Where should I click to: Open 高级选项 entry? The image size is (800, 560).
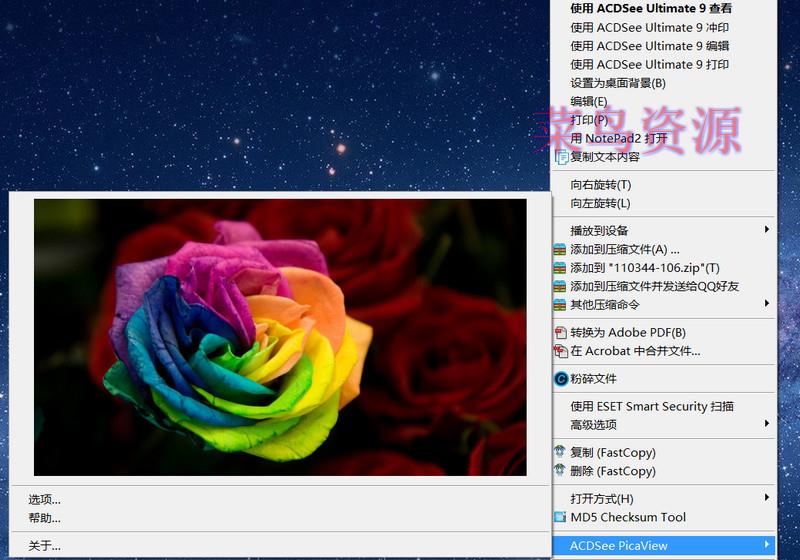coord(593,425)
